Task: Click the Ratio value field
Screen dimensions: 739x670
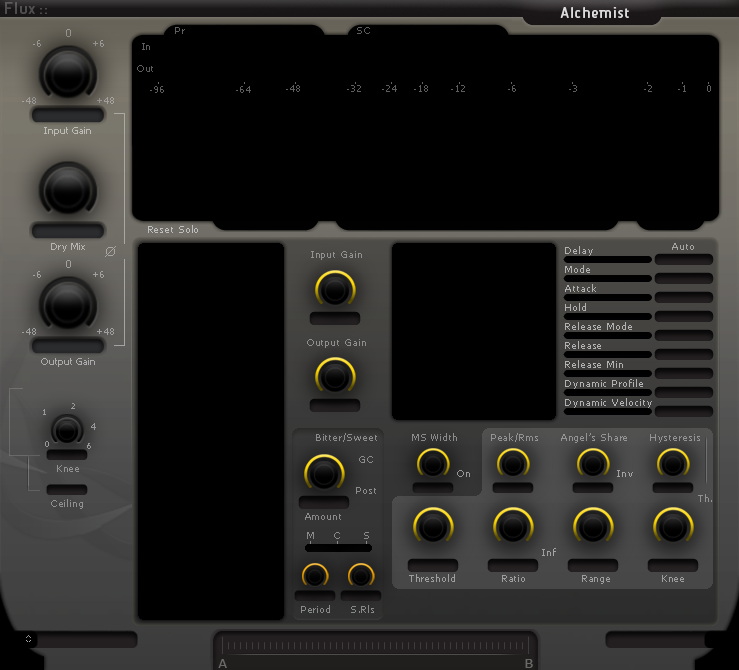Action: 513,565
